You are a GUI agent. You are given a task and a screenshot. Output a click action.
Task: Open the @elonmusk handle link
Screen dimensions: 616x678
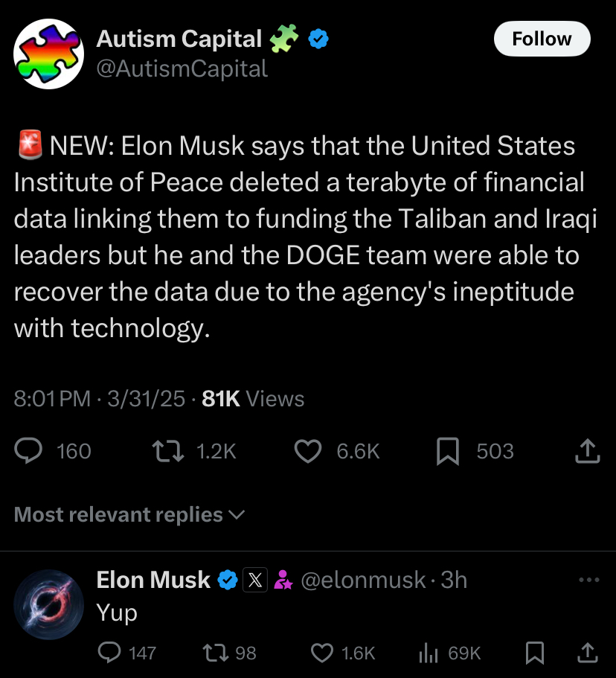coord(363,580)
